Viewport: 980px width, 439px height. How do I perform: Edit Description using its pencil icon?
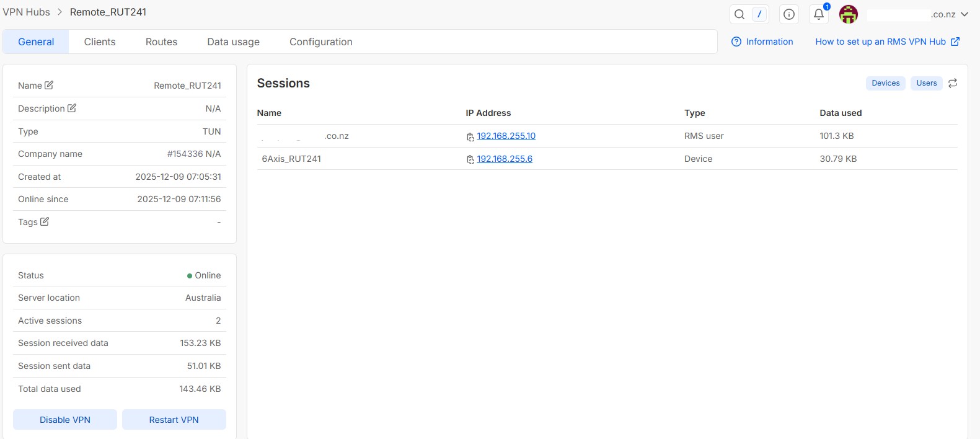(72, 108)
